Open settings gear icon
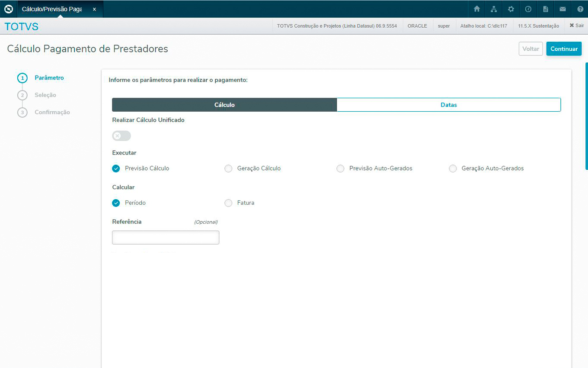 coord(511,9)
